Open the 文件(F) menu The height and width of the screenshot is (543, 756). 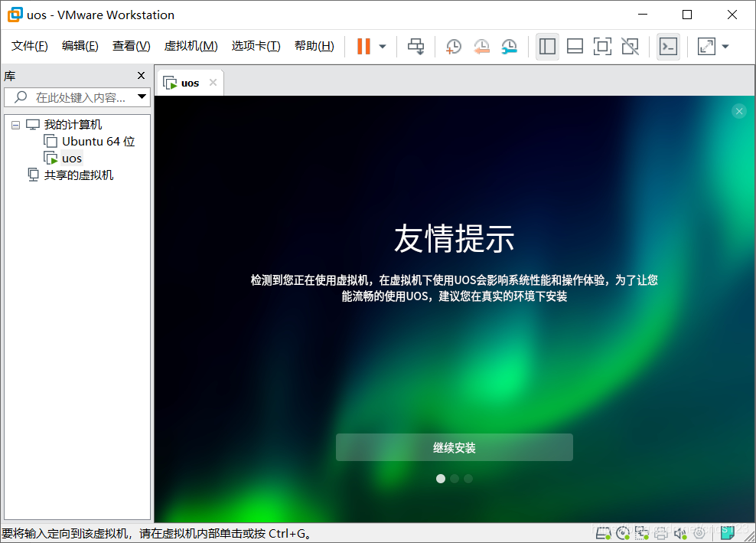point(29,46)
